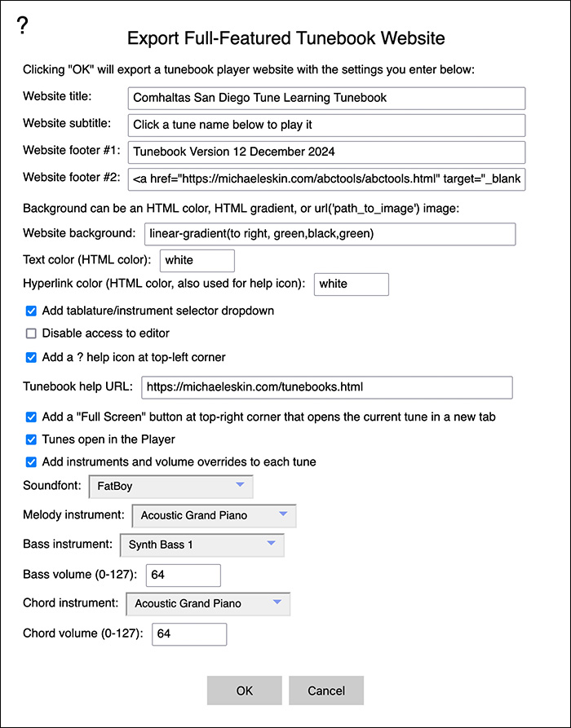The height and width of the screenshot is (728, 571).
Task: Enable Disable access to editor checkbox
Action: click(31, 333)
